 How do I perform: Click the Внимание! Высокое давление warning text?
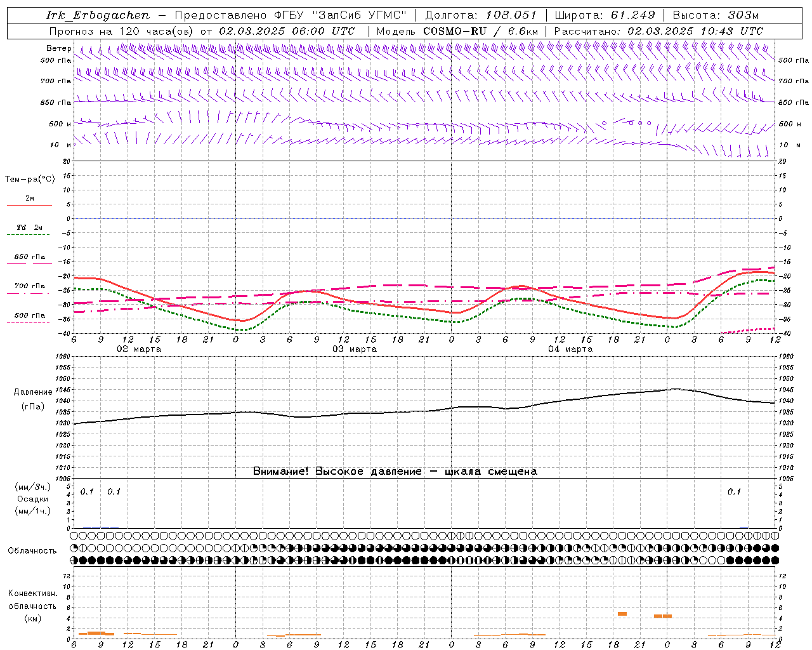point(395,472)
